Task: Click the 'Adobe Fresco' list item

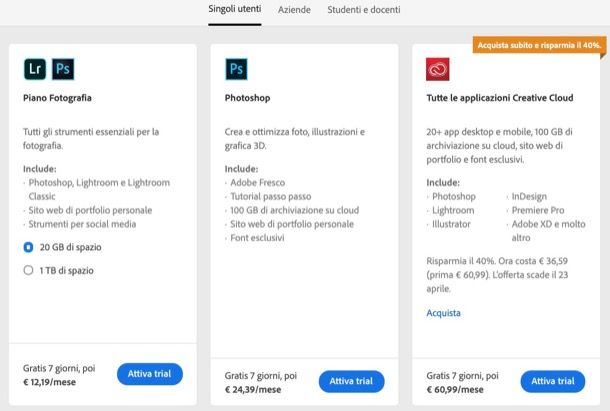Action: point(258,183)
